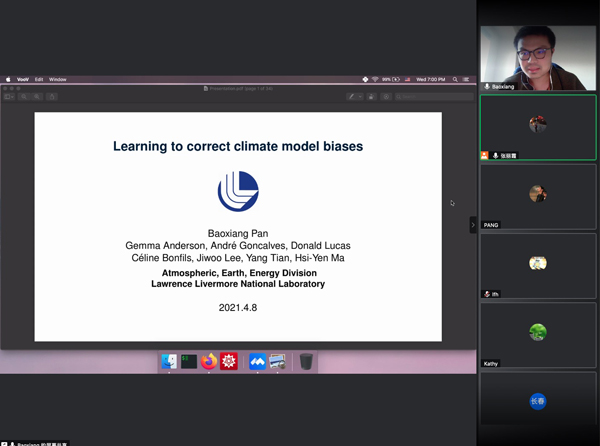Click 'Lawrence Livermore National Laboratory' text
The width and height of the screenshot is (600, 446).
(238, 284)
